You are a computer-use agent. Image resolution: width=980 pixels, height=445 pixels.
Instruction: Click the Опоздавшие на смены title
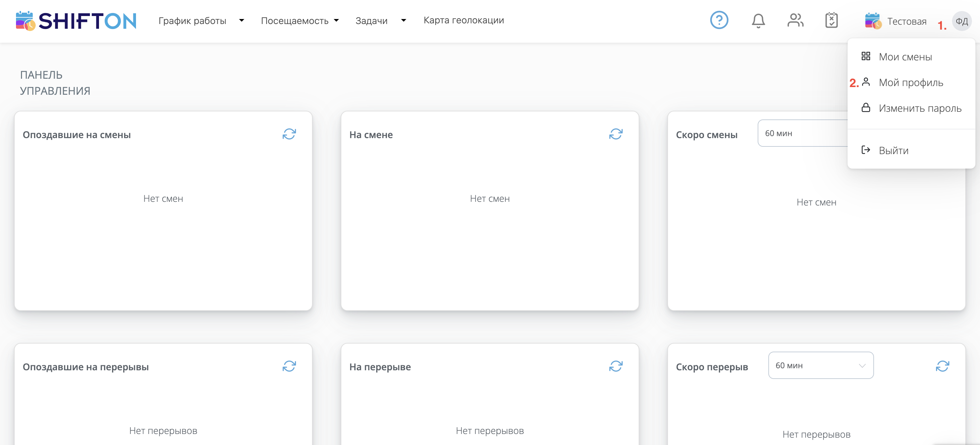77,135
